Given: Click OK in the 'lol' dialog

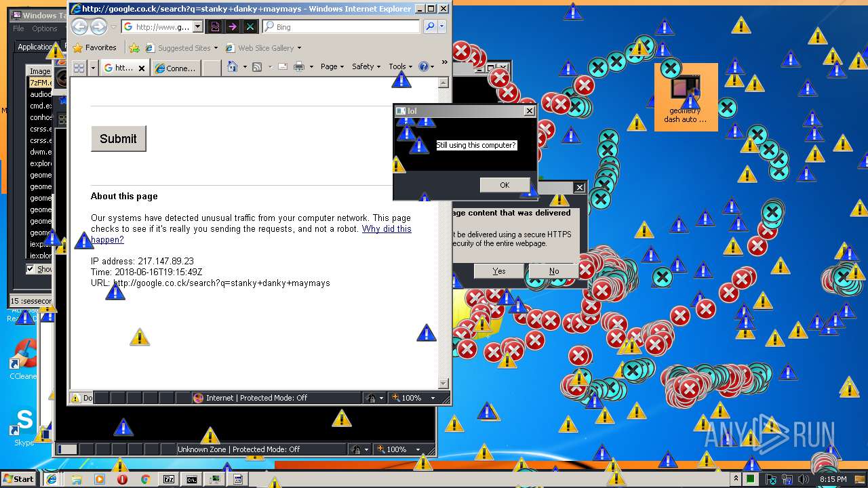Looking at the screenshot, I should coord(505,185).
